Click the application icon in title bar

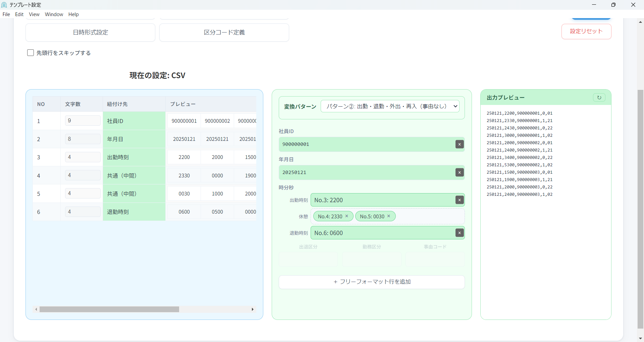click(x=4, y=5)
